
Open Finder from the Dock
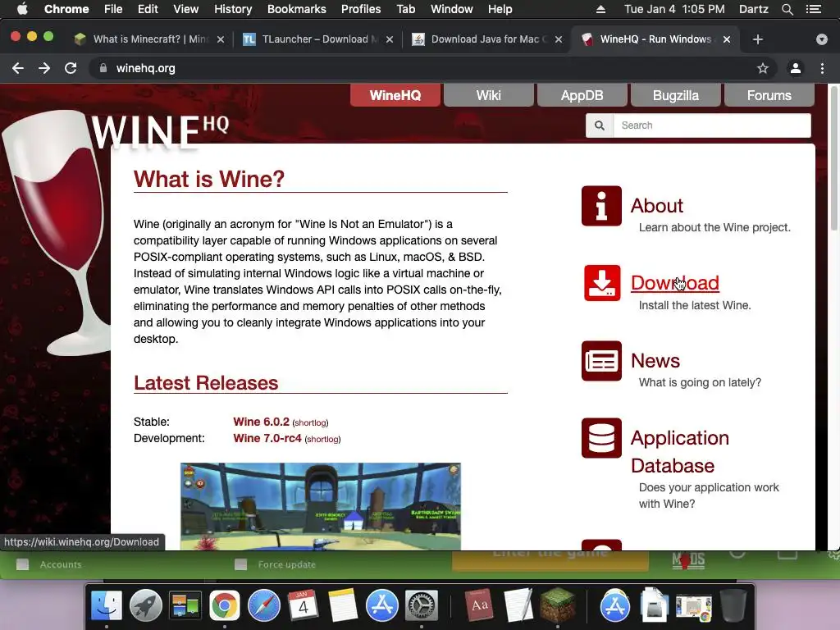tap(107, 606)
